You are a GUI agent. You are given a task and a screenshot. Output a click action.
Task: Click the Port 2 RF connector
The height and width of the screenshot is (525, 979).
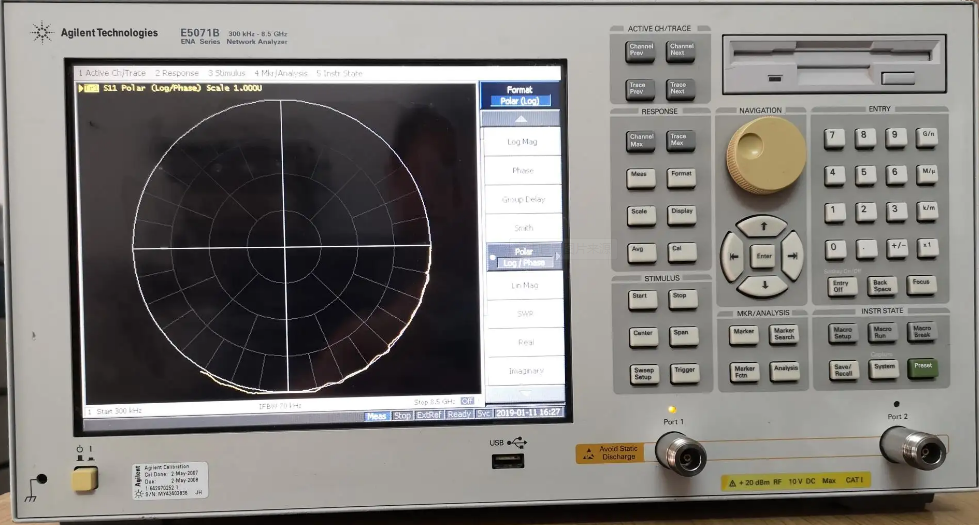(915, 448)
